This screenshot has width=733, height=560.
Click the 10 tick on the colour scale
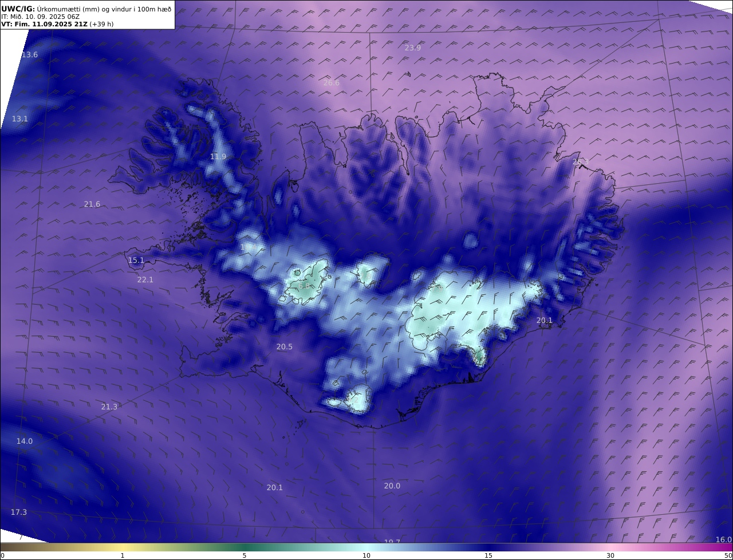point(366,555)
